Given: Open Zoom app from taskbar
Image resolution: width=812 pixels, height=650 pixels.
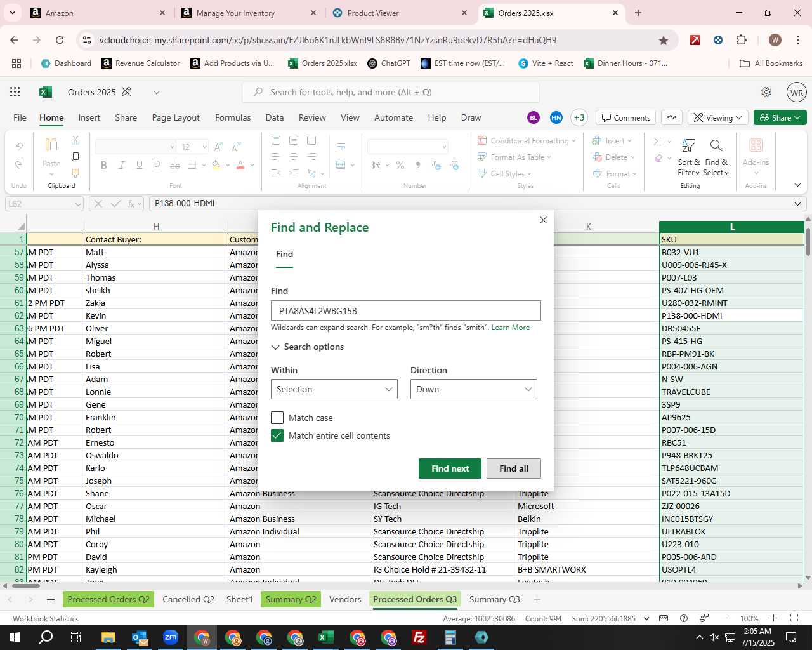Looking at the screenshot, I should [171, 637].
